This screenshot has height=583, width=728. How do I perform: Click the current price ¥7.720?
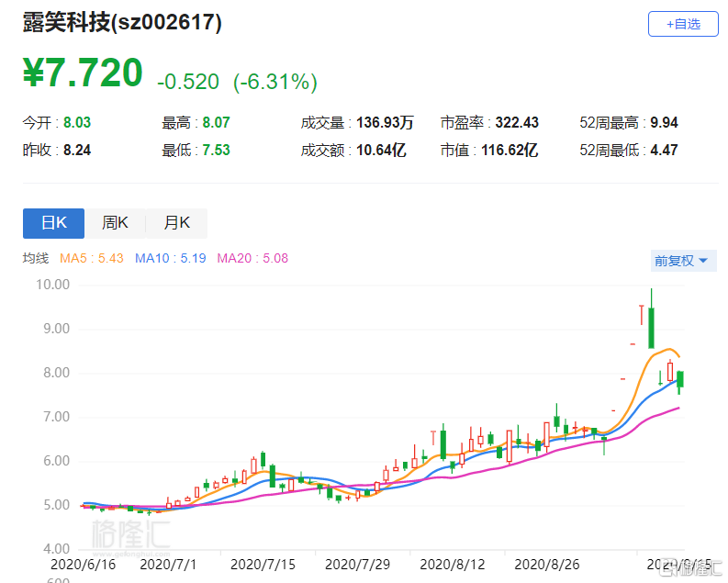(x=83, y=73)
